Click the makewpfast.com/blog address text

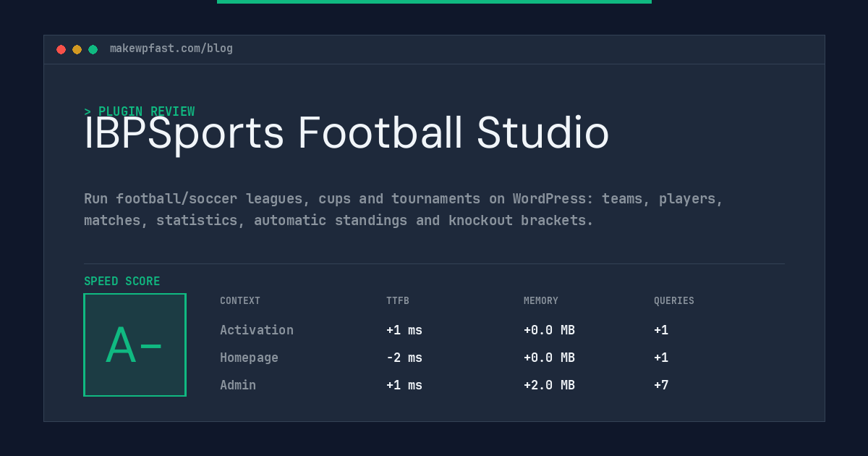tap(171, 48)
